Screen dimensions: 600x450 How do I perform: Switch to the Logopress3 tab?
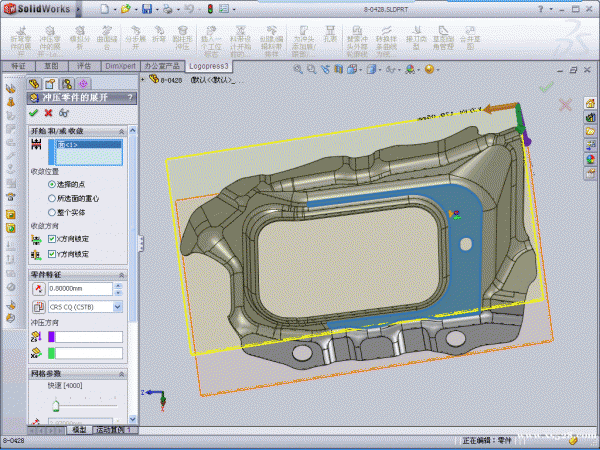209,65
